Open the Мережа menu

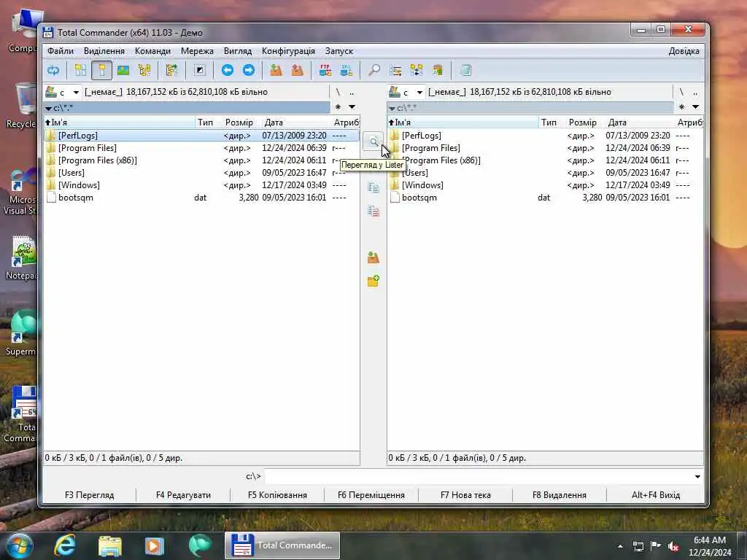point(197,51)
